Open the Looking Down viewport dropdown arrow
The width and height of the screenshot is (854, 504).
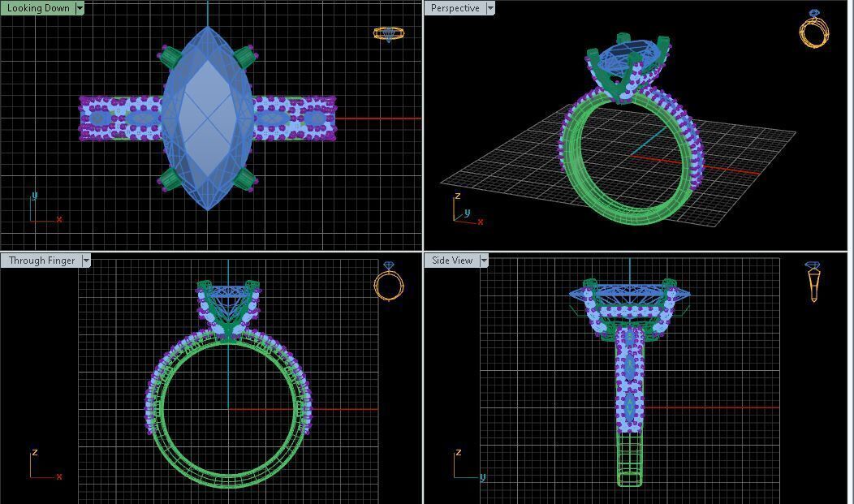coord(80,8)
